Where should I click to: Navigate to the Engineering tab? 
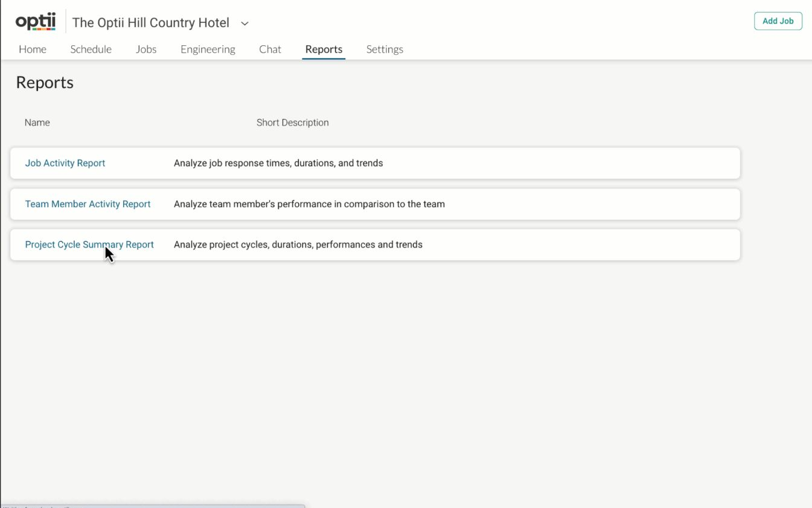(x=208, y=50)
